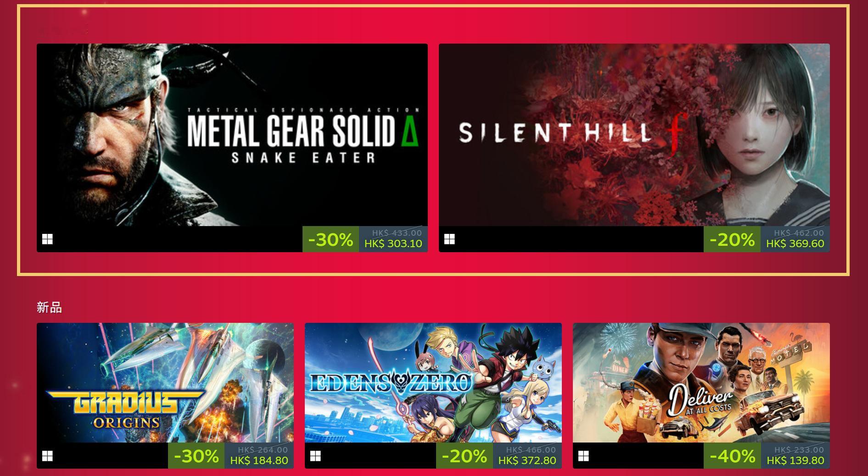The height and width of the screenshot is (476, 868).
Task: Click Windows platform icon under Gradius Origins
Action: 47,456
